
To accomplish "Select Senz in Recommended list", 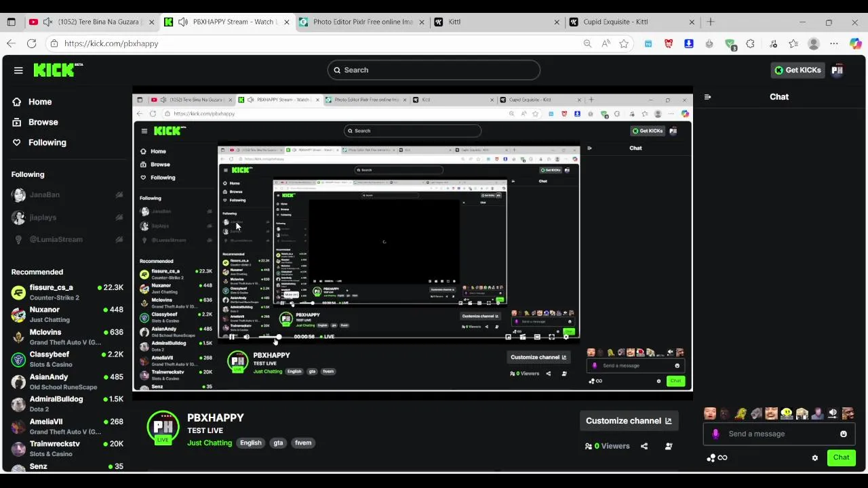I will click(67, 466).
